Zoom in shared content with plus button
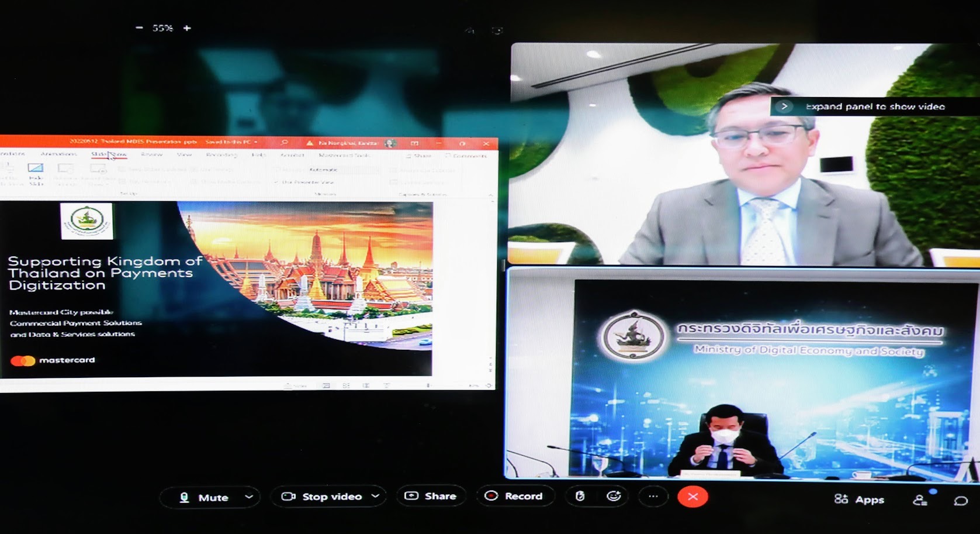 187,28
